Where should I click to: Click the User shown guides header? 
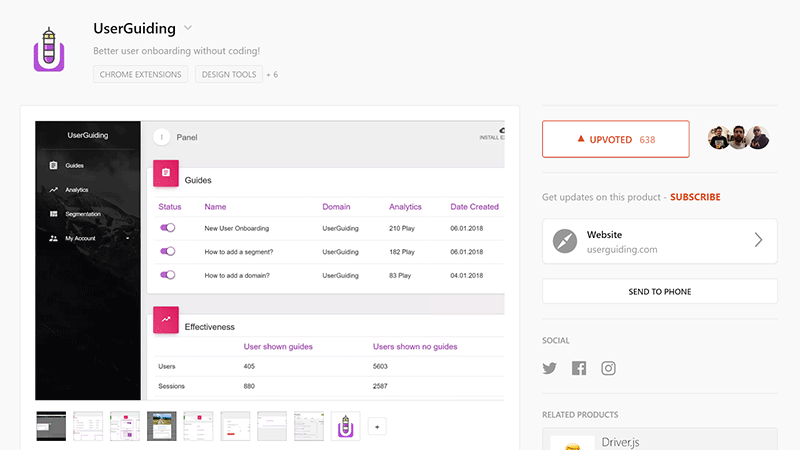tap(278, 346)
